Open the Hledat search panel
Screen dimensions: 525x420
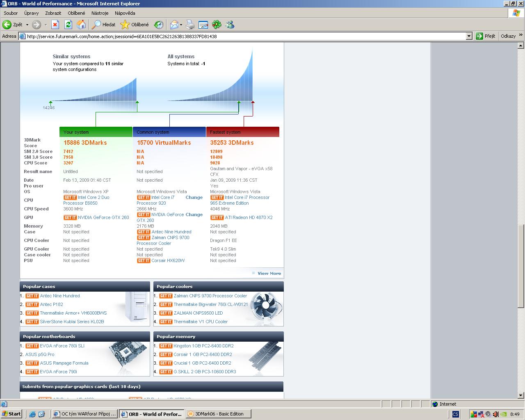pos(104,25)
